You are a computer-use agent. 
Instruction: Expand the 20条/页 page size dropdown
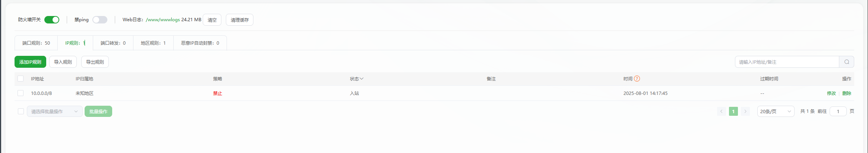tap(776, 111)
